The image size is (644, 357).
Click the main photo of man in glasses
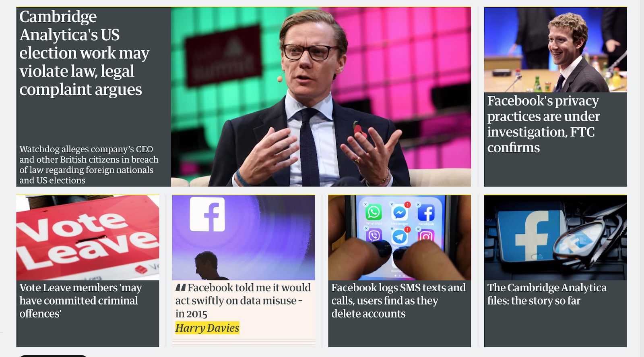(x=321, y=97)
